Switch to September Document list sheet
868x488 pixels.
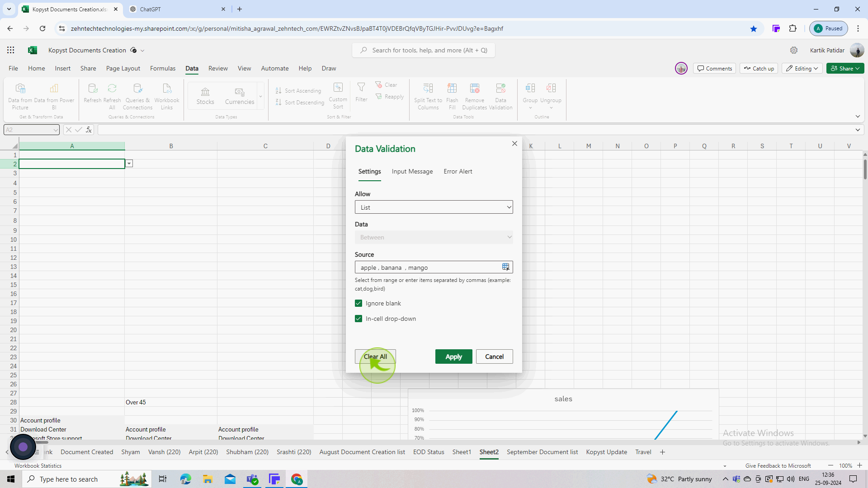pyautogui.click(x=542, y=452)
